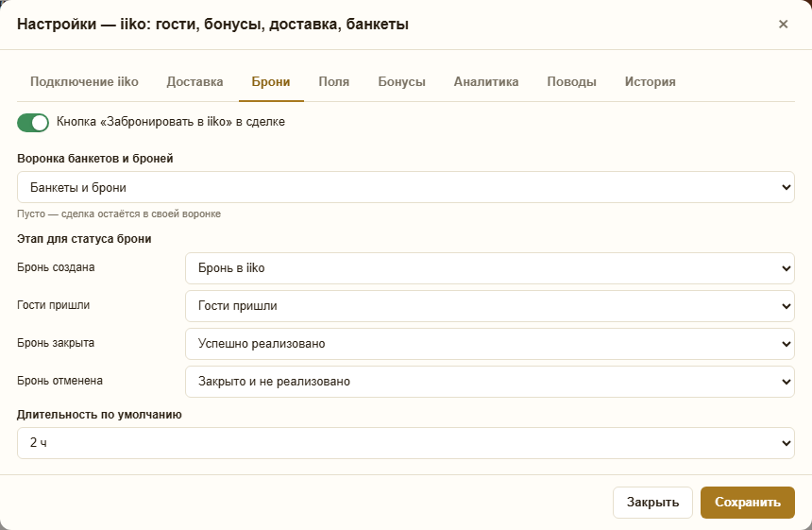Toggle «Забронировать в iiko» button switch
The width and height of the screenshot is (812, 530).
click(x=33, y=123)
